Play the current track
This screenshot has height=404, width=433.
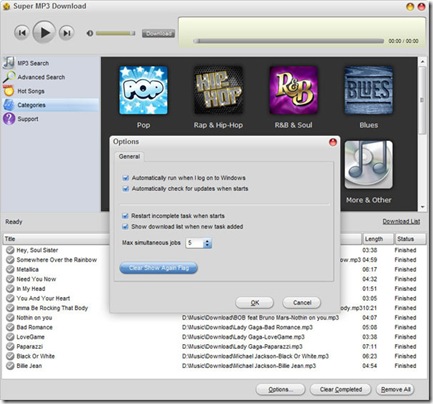(44, 32)
